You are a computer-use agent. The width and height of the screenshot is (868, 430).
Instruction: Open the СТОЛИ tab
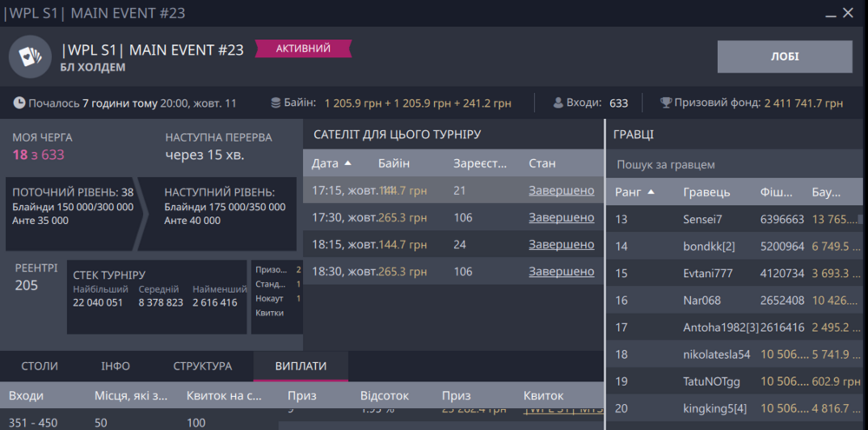[x=40, y=366]
